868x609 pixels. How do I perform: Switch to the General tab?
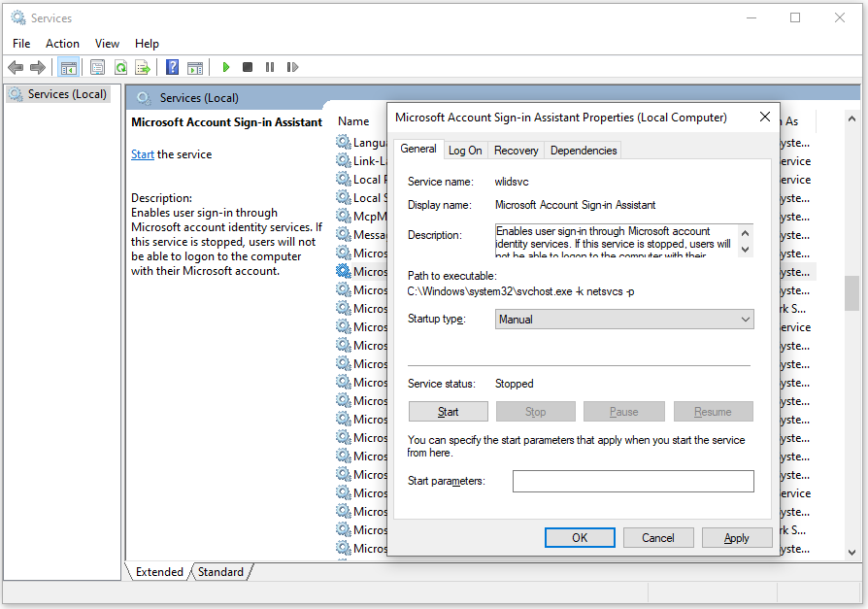click(x=418, y=149)
